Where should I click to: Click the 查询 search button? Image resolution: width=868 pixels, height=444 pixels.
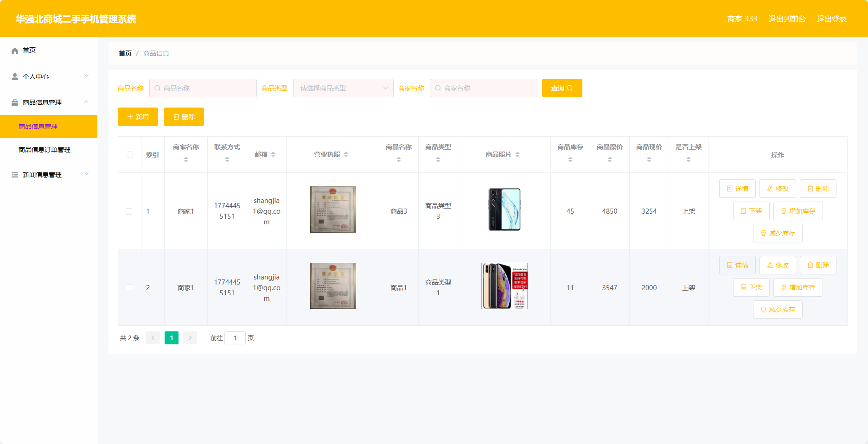562,88
